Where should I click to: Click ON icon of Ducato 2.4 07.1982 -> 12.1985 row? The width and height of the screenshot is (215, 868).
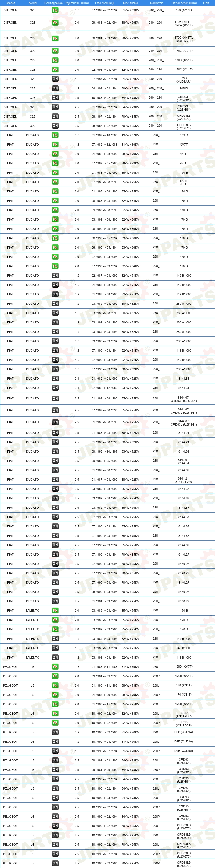coord(55,388)
